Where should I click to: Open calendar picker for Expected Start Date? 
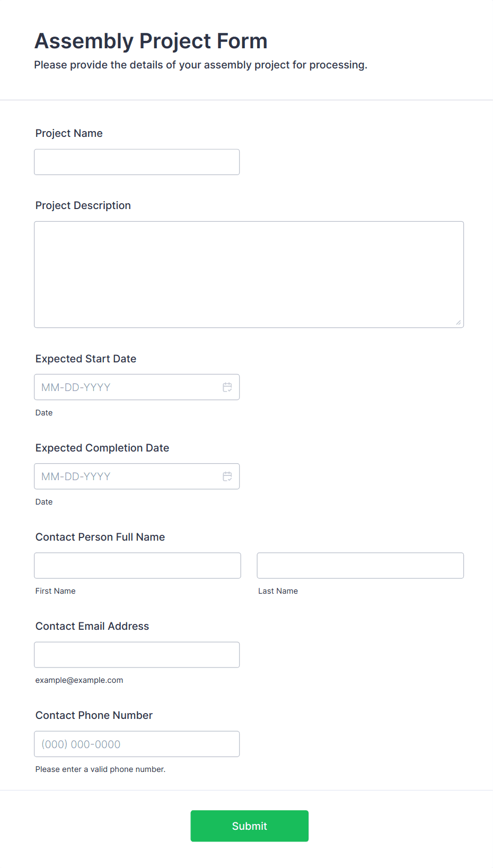(227, 387)
